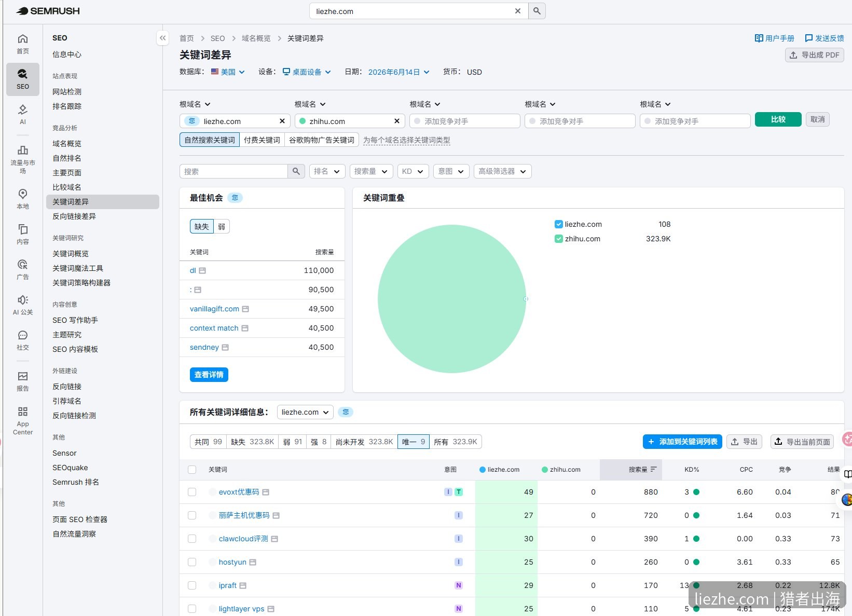Viewport: 852px width, 616px height.
Task: Click the 取消 button
Action: (x=818, y=119)
